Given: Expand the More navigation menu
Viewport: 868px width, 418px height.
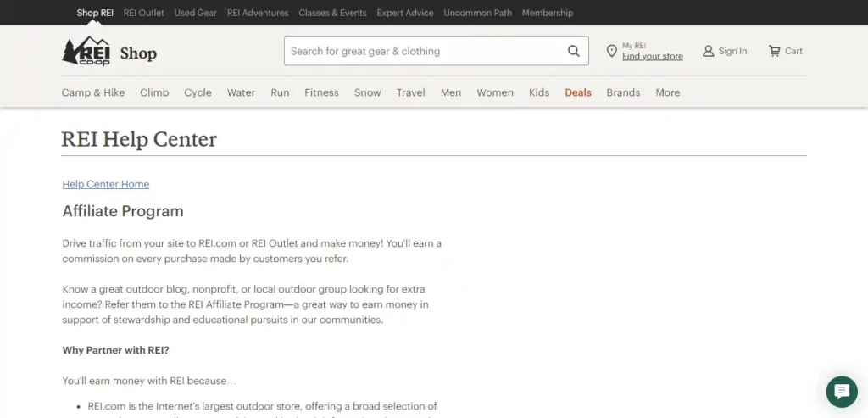Looking at the screenshot, I should 667,92.
